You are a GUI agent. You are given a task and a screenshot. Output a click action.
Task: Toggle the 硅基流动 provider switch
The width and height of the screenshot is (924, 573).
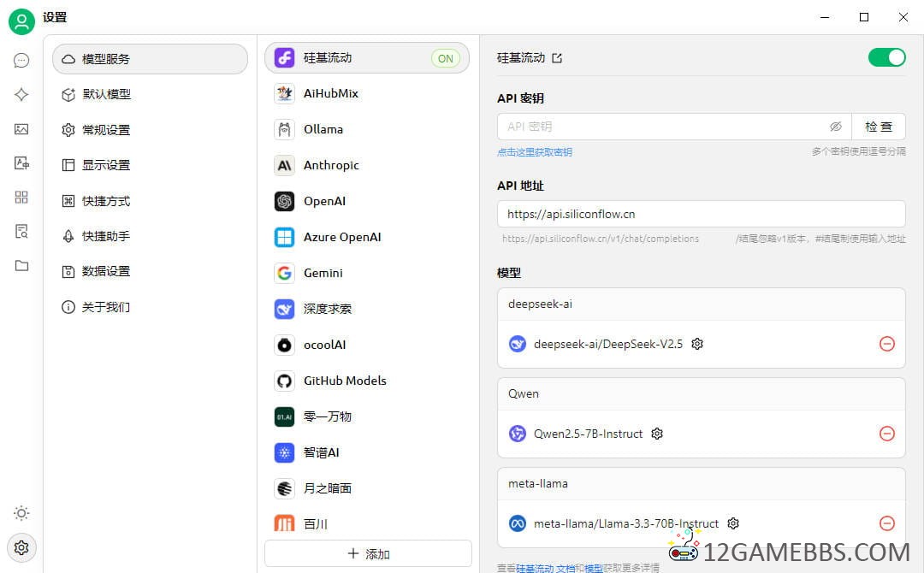887,57
